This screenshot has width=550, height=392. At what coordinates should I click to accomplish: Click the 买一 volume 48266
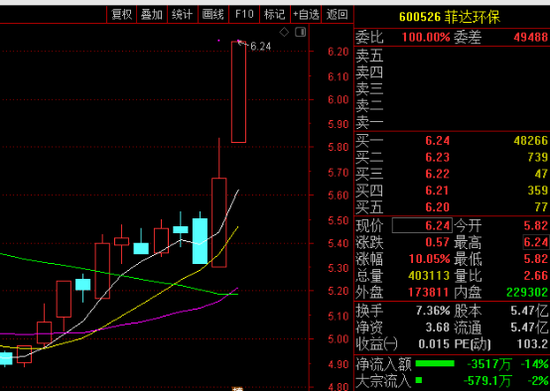point(531,141)
